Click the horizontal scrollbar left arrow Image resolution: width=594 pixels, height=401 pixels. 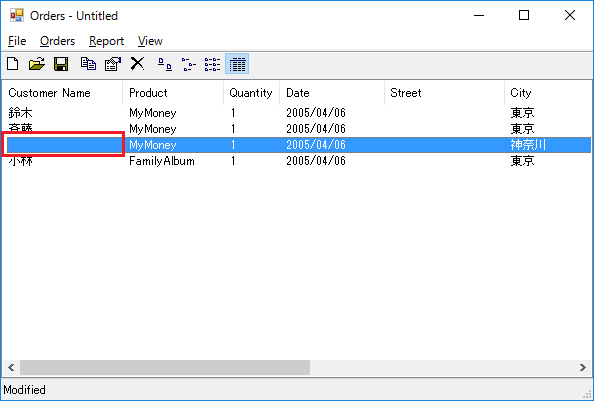11,367
